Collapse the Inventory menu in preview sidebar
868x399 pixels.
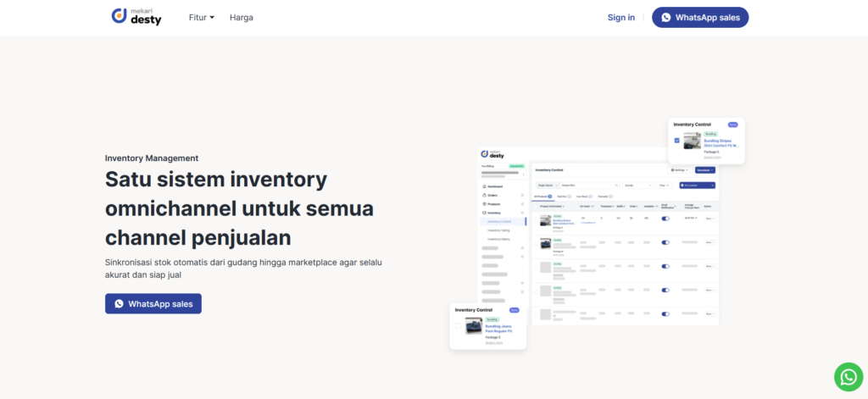(522, 213)
